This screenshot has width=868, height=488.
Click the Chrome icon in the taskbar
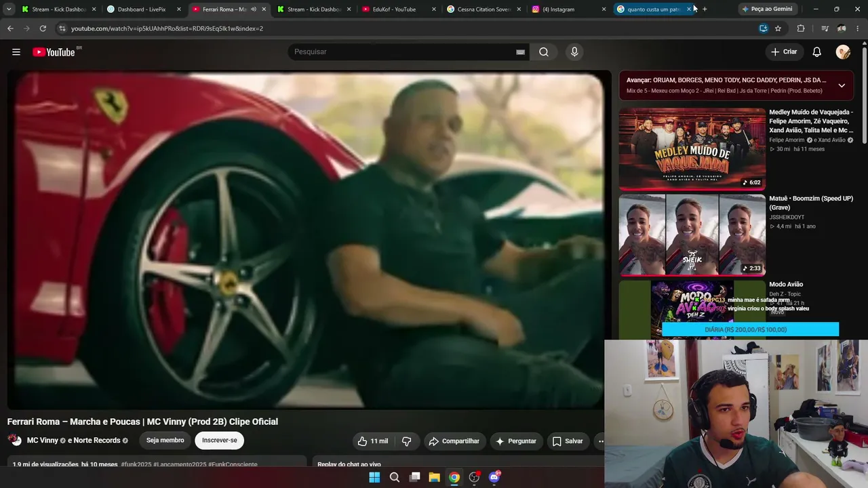[454, 477]
